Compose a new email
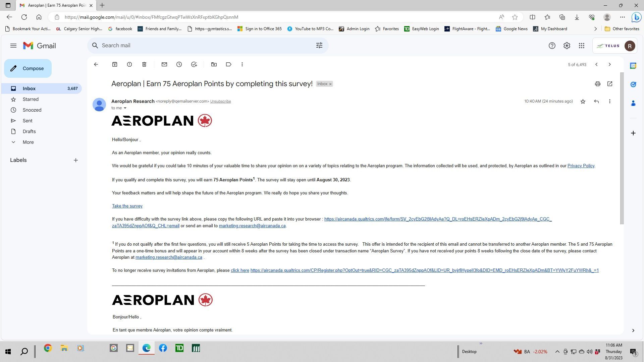The width and height of the screenshot is (644, 362). 28,68
